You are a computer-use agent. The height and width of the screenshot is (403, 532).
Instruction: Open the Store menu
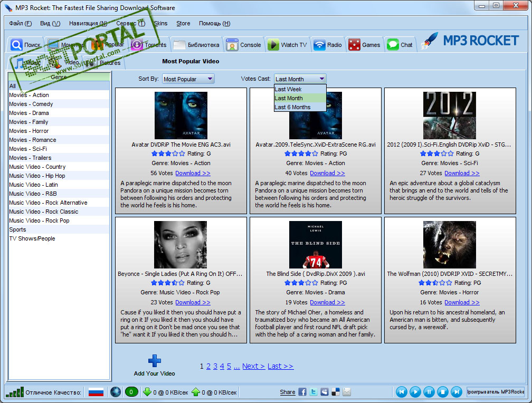(x=183, y=23)
